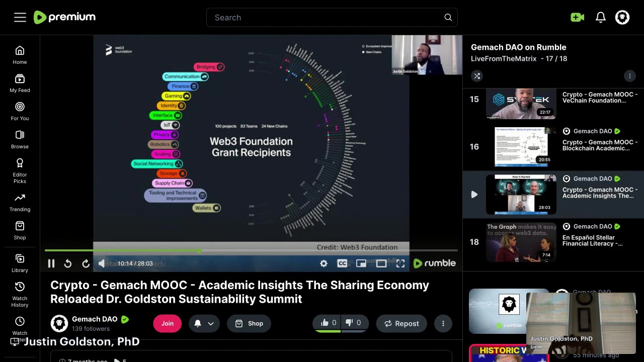Click the Rumble premium logo
Viewport: 644px width, 362px height.
pyautogui.click(x=64, y=17)
